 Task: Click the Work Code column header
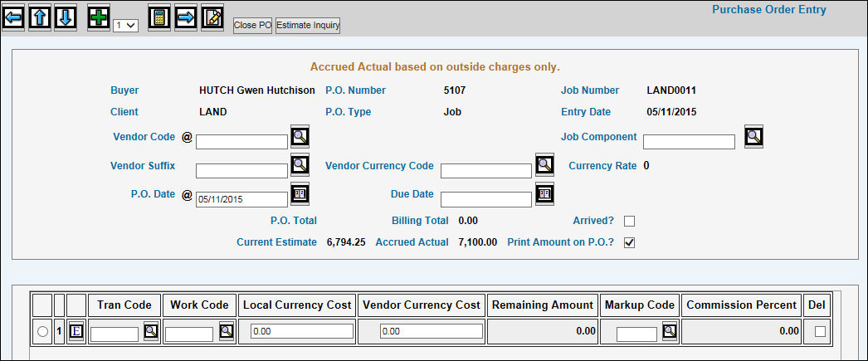point(199,305)
